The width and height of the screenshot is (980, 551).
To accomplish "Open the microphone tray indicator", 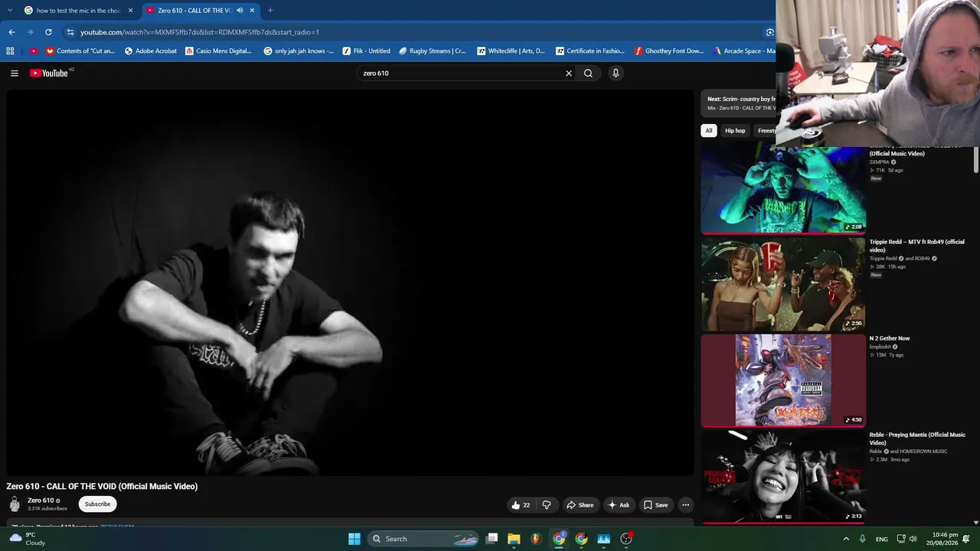I will pyautogui.click(x=863, y=539).
